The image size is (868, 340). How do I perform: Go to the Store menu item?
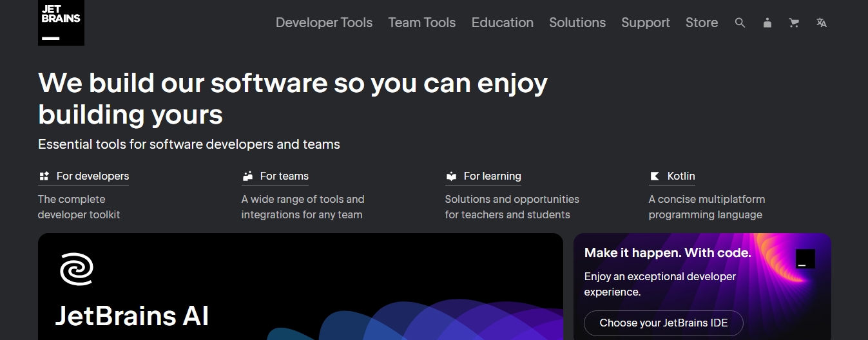coord(701,23)
